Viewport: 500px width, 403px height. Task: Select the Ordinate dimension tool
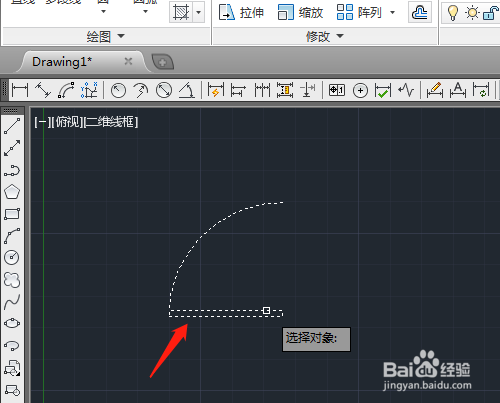click(x=89, y=90)
